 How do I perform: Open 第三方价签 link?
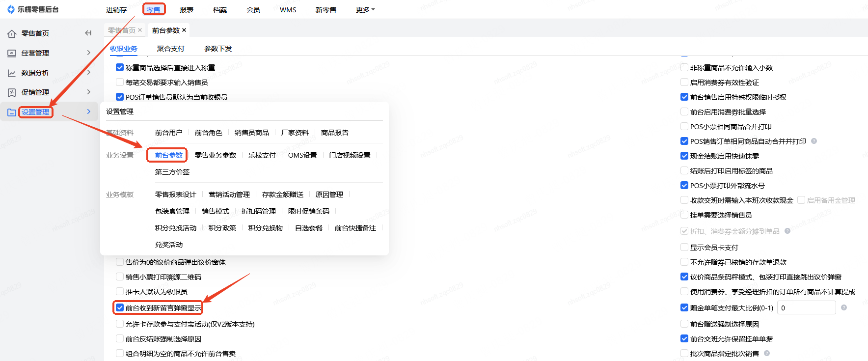point(172,172)
